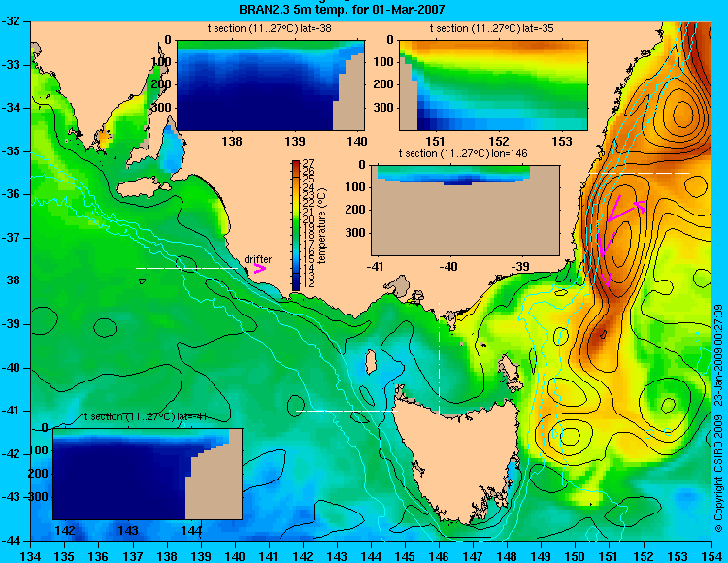
Task: Click the vertical white dashed line at longitude 146
Action: [439, 358]
